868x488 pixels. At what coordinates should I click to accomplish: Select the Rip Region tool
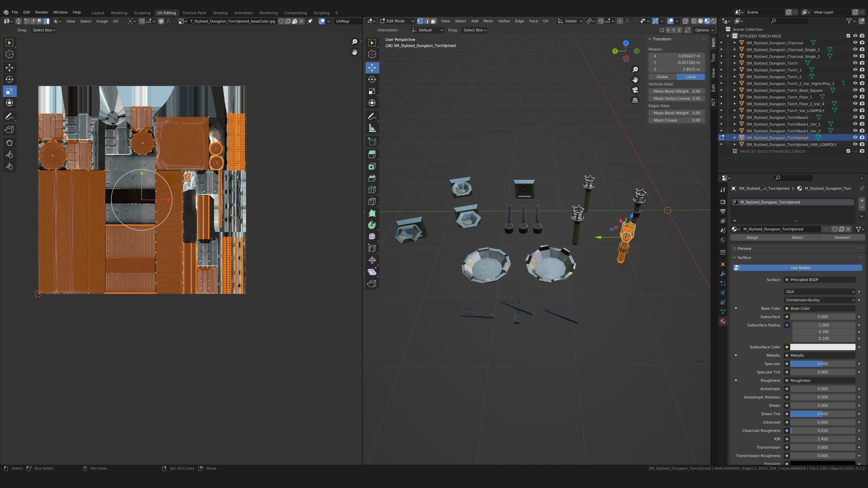click(x=372, y=284)
